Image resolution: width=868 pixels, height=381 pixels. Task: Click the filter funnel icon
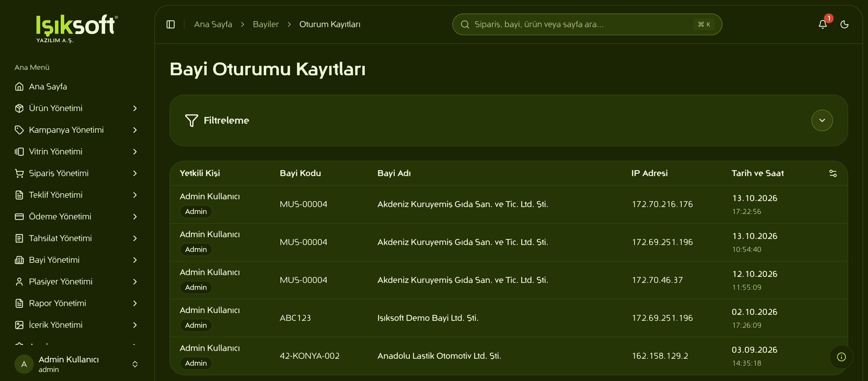pyautogui.click(x=191, y=120)
